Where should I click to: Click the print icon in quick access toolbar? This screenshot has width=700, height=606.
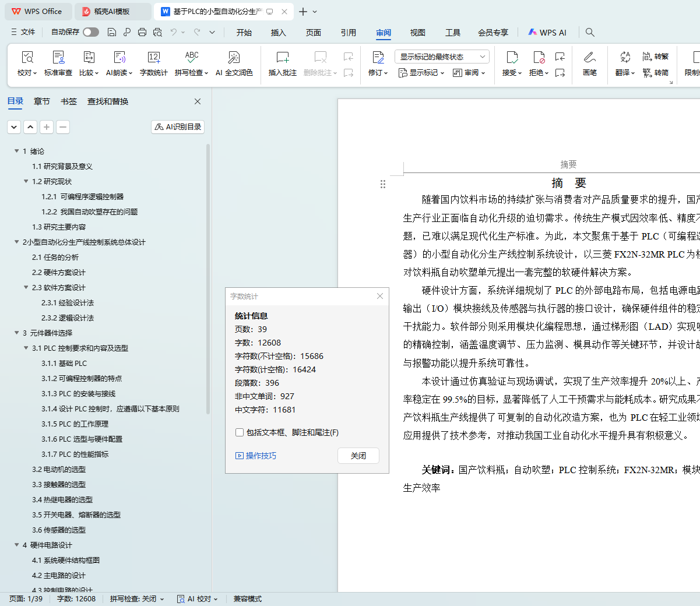pyautogui.click(x=142, y=33)
